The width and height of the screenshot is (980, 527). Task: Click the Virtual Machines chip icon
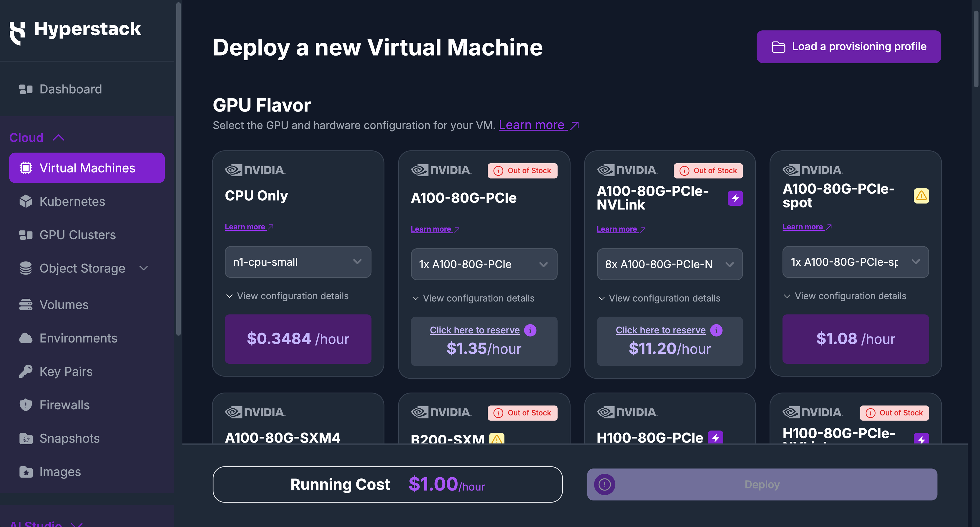pos(26,168)
